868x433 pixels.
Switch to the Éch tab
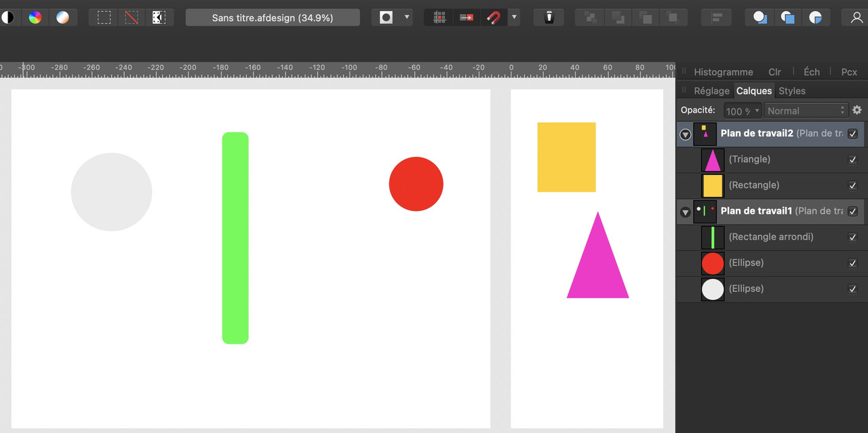click(812, 72)
